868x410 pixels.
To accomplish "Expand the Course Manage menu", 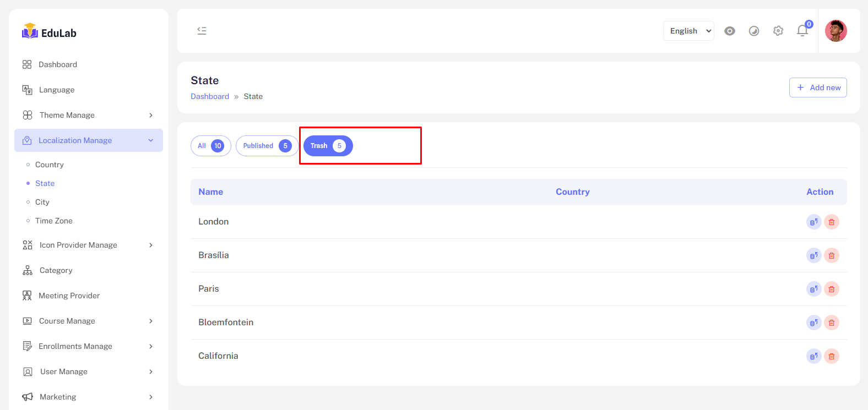I will [88, 321].
